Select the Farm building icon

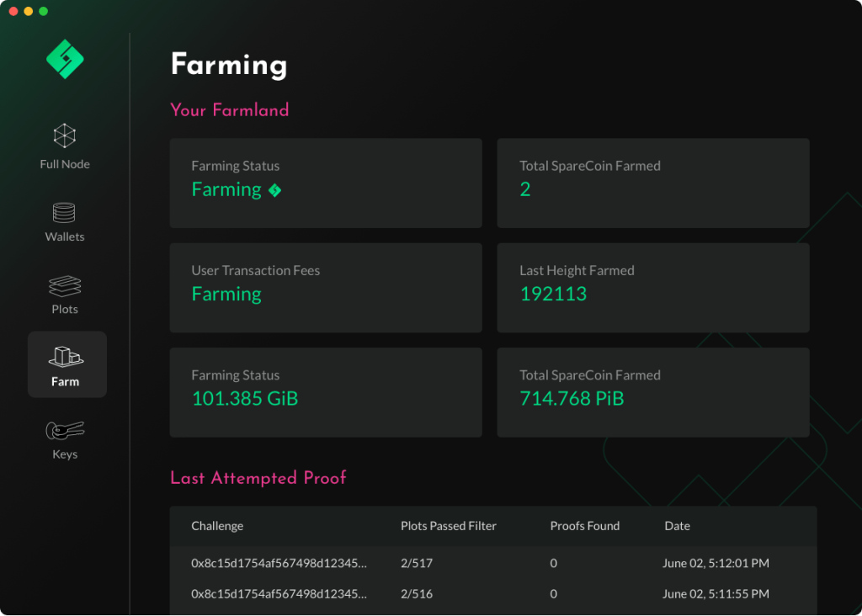[66, 357]
